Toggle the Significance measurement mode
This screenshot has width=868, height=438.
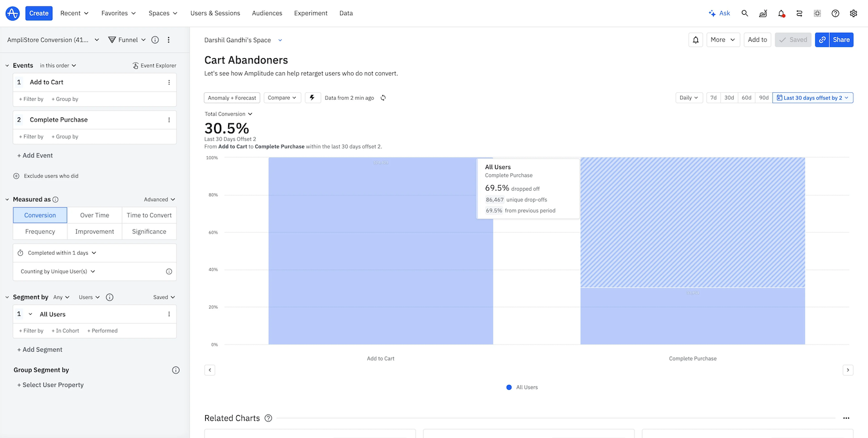(x=149, y=231)
